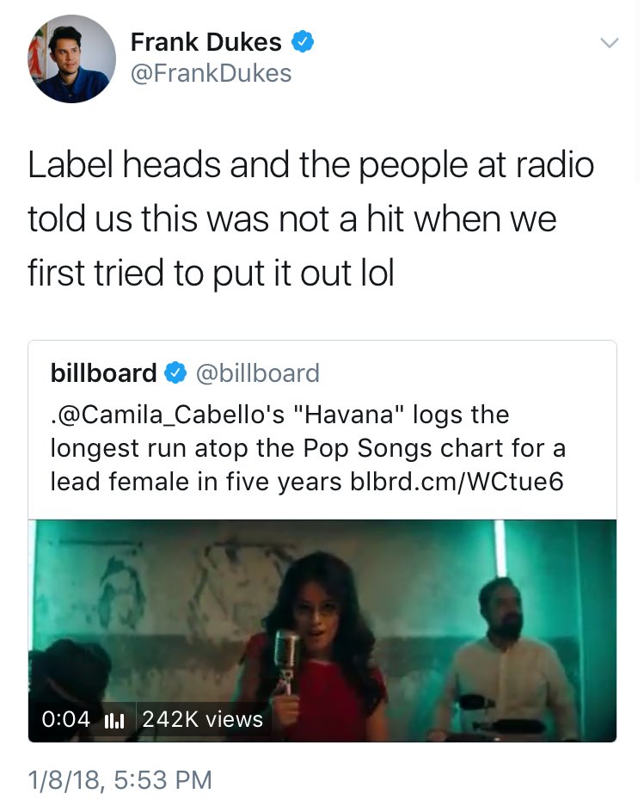Click billboard's verified checkmark badge
This screenshot has width=644, height=812.
[x=175, y=372]
